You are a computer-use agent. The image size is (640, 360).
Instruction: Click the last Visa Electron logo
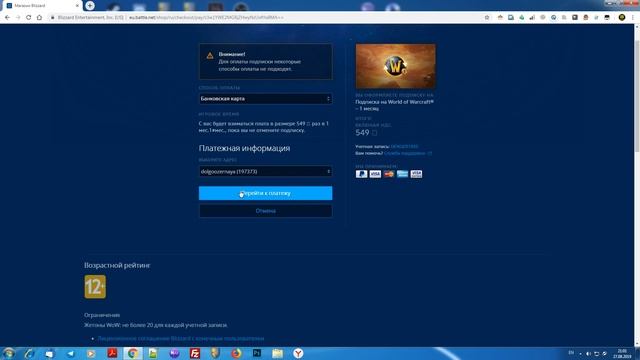[416, 174]
